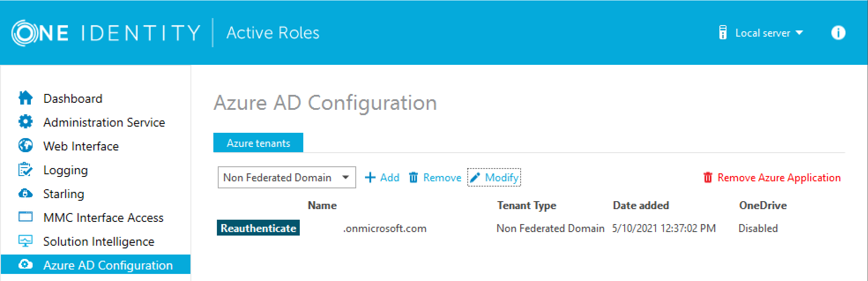Select the .onmicrosoft.com tenant name
868x281 pixels.
385,229
